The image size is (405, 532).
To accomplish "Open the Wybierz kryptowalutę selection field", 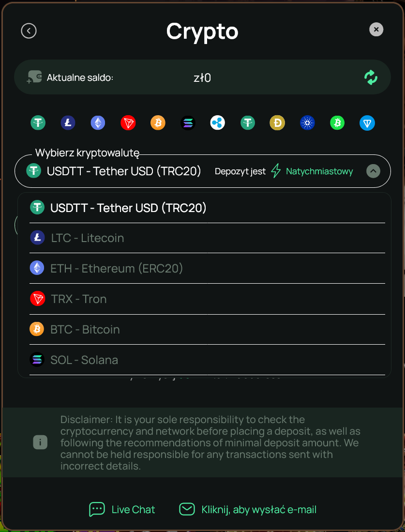I will (x=202, y=171).
